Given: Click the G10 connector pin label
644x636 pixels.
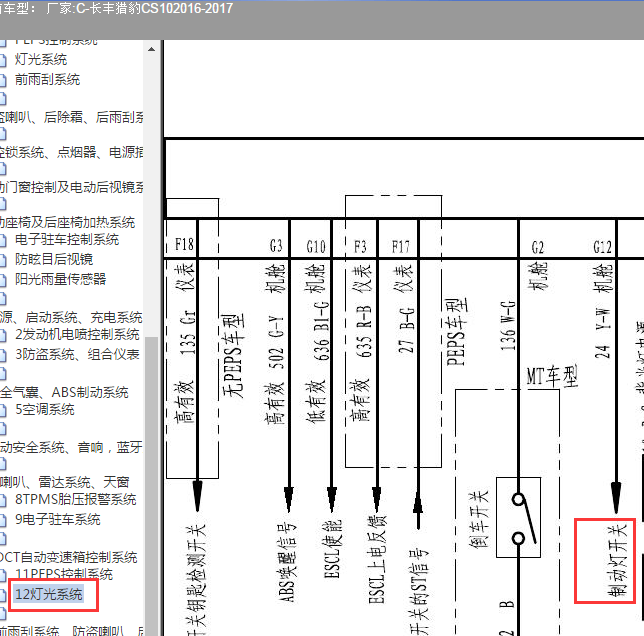Looking at the screenshot, I should pos(316,247).
